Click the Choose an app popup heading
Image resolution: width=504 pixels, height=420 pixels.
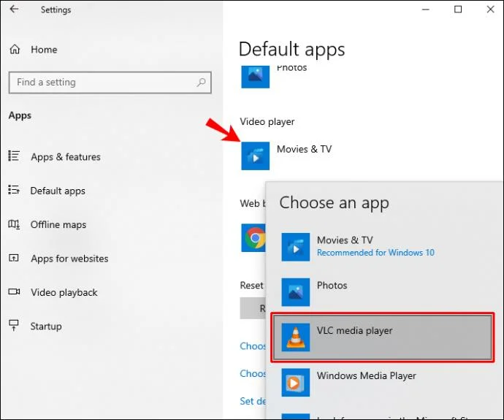click(x=335, y=203)
